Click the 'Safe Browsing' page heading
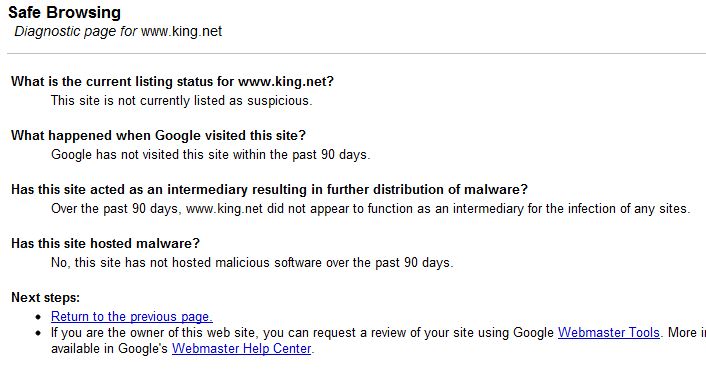706x372 pixels. 64,13
